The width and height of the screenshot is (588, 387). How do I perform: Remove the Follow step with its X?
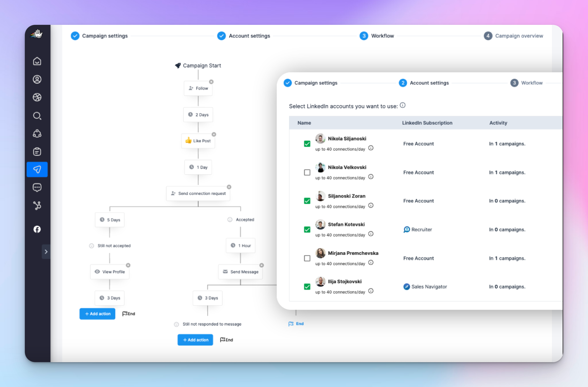pyautogui.click(x=211, y=82)
